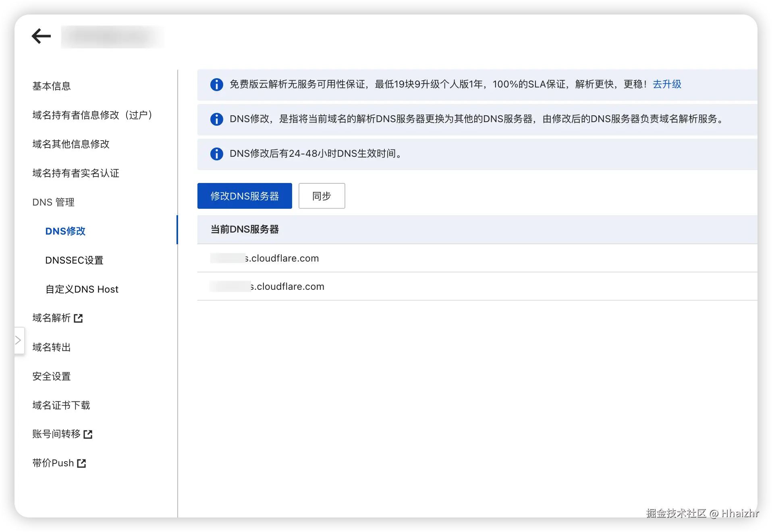Collapse the DNS 管理 menu group

pos(54,202)
